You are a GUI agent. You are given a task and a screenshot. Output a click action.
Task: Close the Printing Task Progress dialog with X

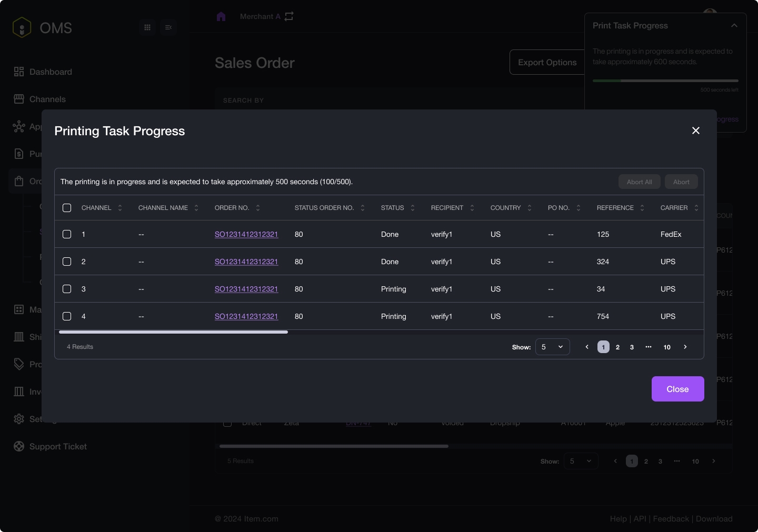(x=696, y=131)
